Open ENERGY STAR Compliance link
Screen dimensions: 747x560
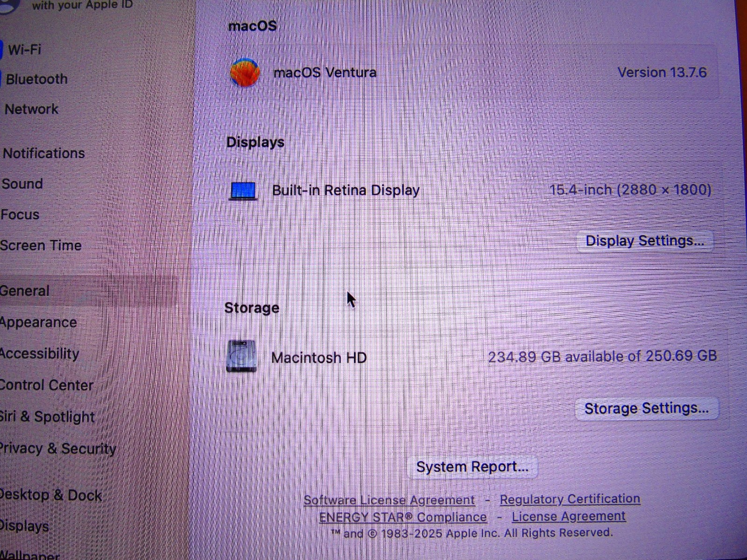[403, 518]
